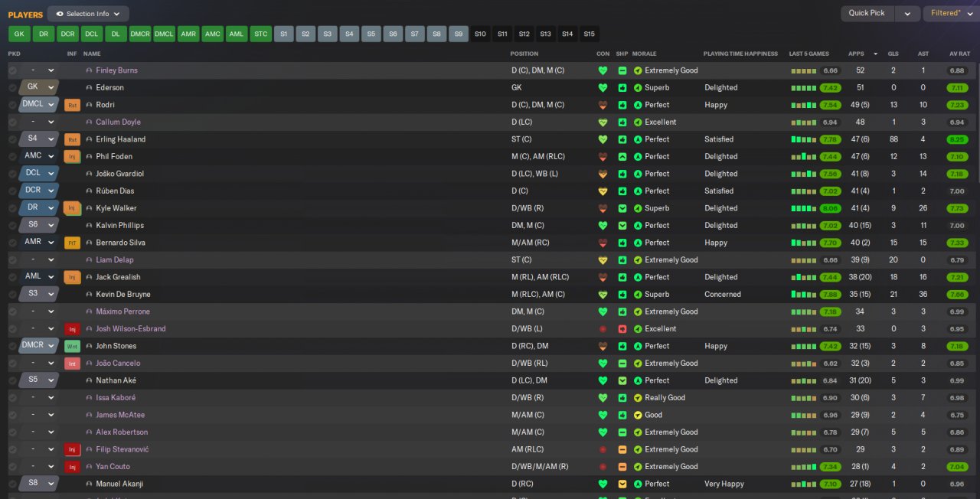Click James McAtee's yellow morale icon

[x=638, y=415]
